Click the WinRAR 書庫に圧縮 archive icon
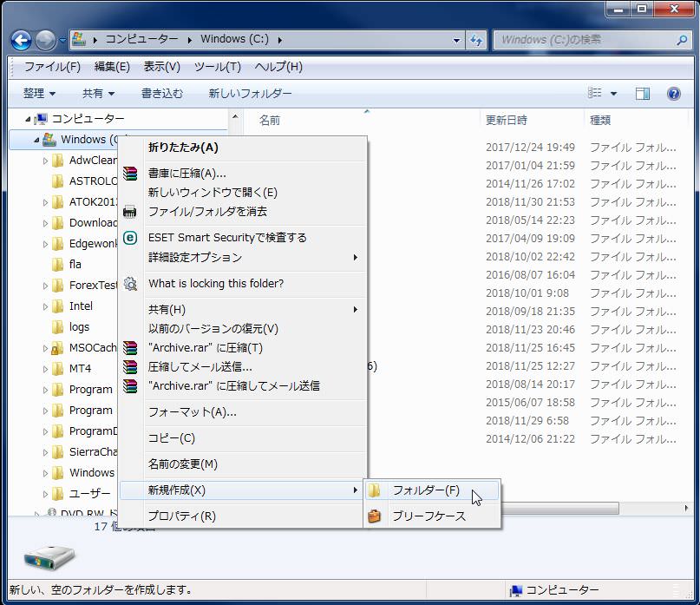The height and width of the screenshot is (605, 700). click(x=131, y=173)
